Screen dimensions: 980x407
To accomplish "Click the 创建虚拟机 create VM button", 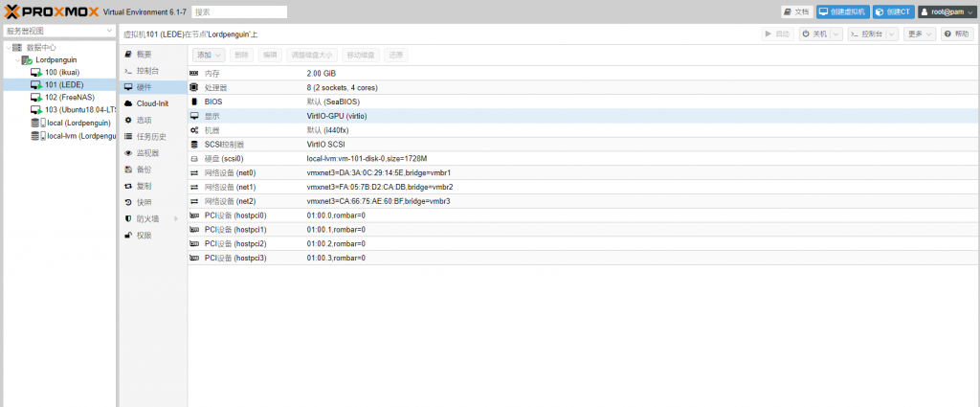I will [x=842, y=11].
